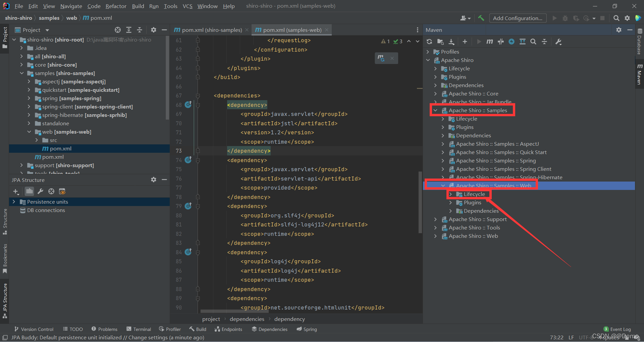Click gutter run icon on line 68
Screen dimensions: 644x342
tap(188, 105)
